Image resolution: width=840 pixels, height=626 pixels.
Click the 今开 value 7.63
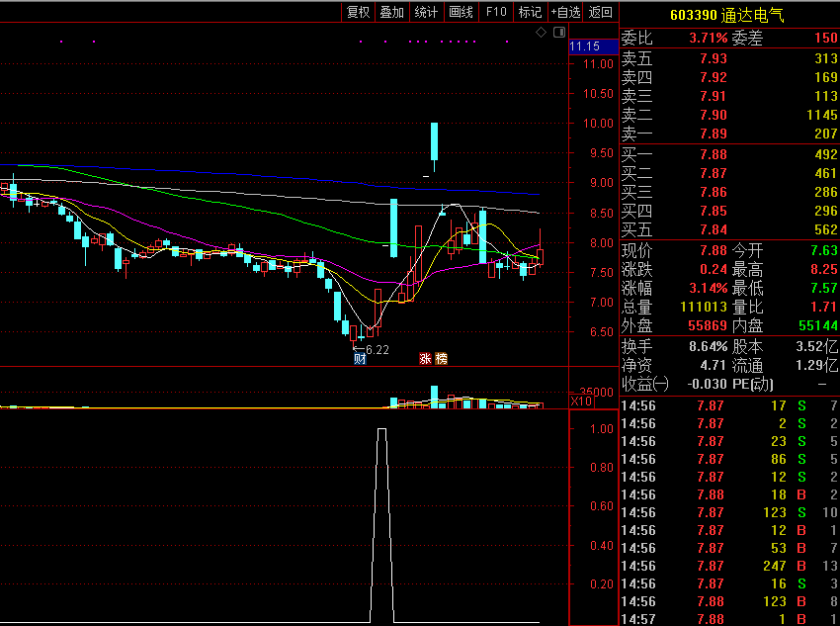pyautogui.click(x=824, y=250)
